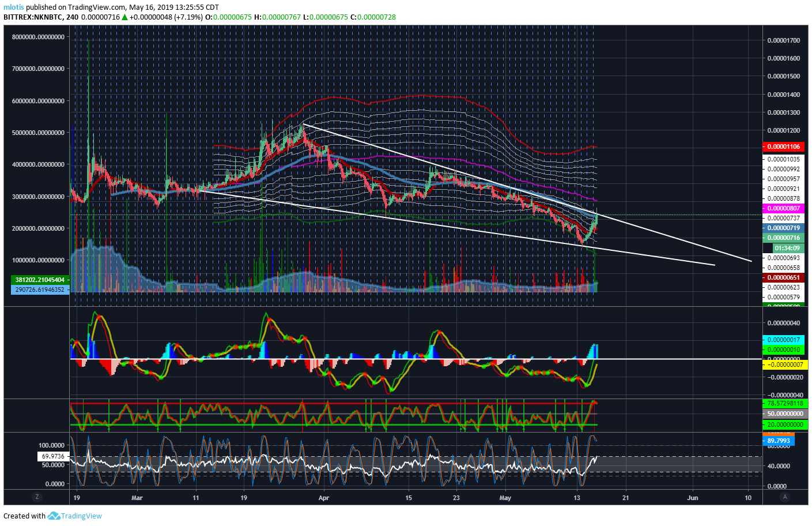Image resolution: width=812 pixels, height=526 pixels.
Task: Click the 100.0000 level label in bottom pane
Action: [52, 445]
